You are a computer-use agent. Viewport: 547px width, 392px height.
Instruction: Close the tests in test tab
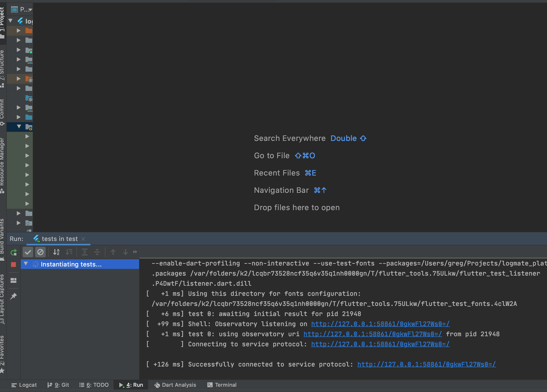tap(83, 239)
